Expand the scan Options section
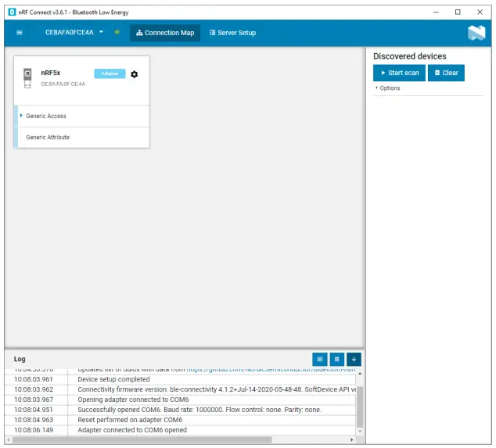Image resolution: width=496 pixels, height=448 pixels. (x=387, y=88)
